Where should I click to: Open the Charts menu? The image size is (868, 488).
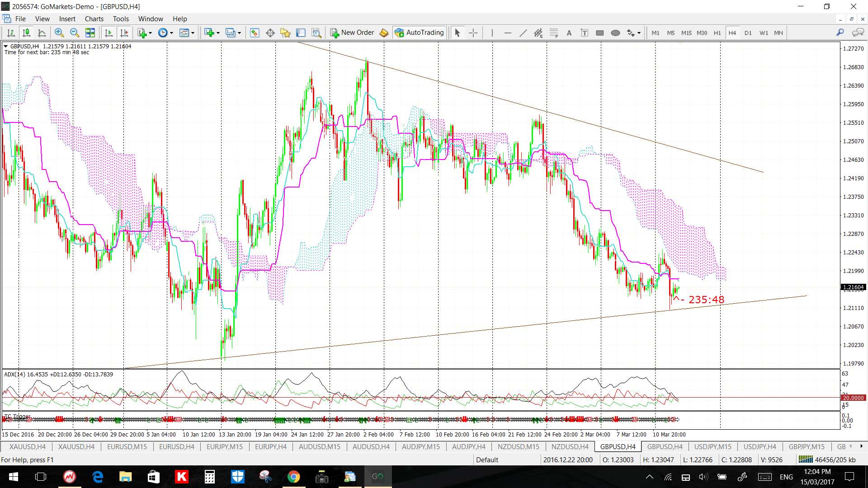pos(94,19)
